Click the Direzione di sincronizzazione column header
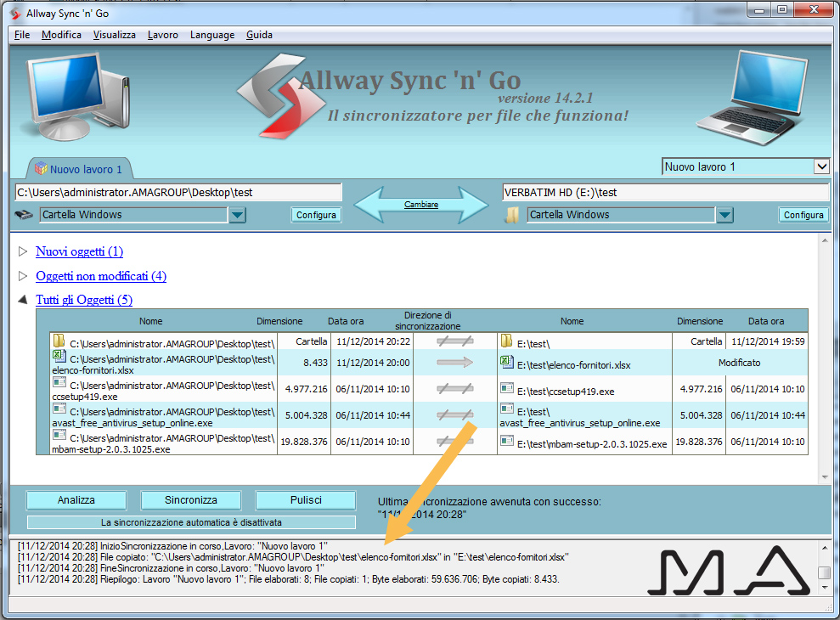 point(427,320)
